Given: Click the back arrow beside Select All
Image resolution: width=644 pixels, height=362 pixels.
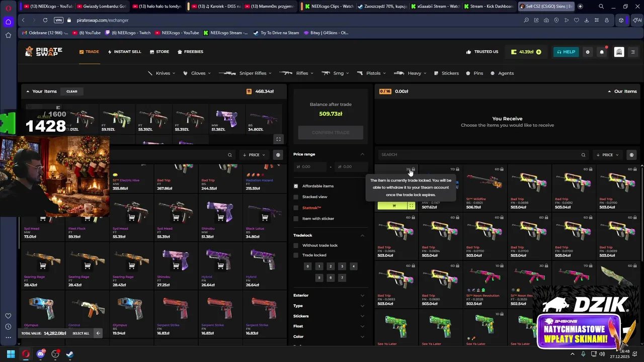Looking at the screenshot, I should pos(98,333).
